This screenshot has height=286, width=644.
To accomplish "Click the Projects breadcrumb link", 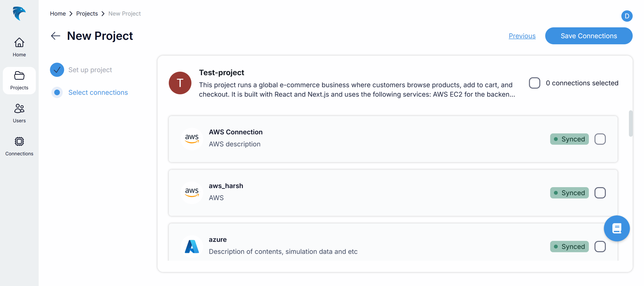I will pos(87,14).
